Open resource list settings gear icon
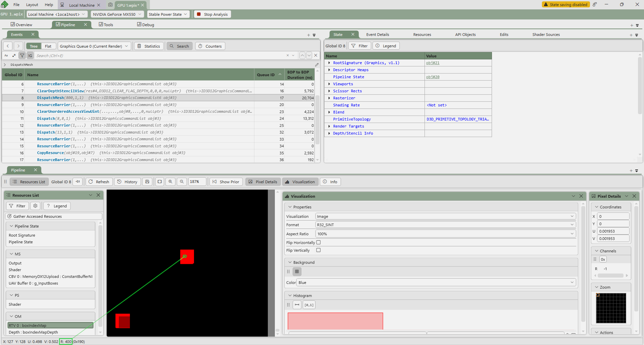 pyautogui.click(x=35, y=206)
